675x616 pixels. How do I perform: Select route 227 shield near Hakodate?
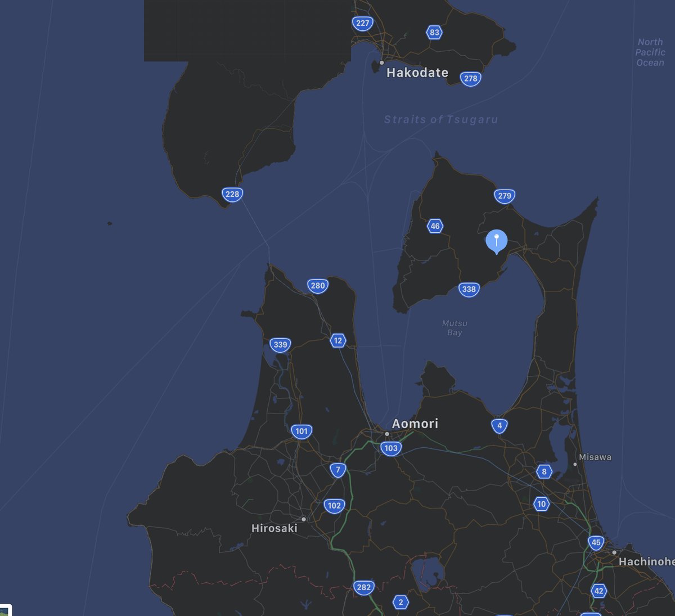(x=363, y=23)
